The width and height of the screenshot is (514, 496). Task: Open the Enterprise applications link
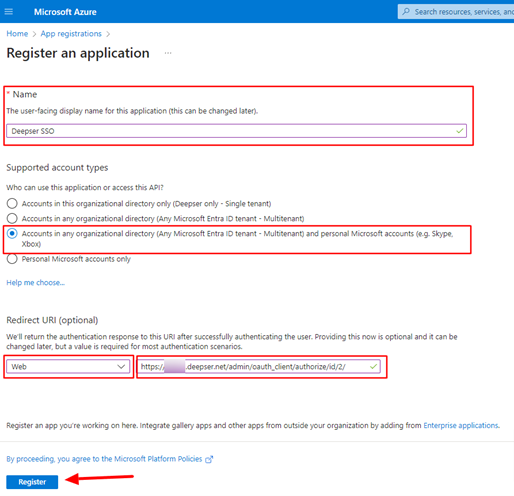tap(461, 425)
